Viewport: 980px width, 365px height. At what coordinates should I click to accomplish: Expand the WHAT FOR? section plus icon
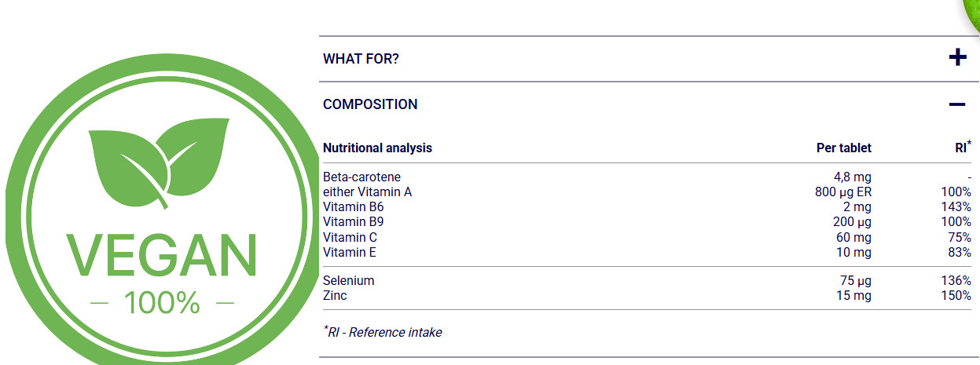point(957,57)
